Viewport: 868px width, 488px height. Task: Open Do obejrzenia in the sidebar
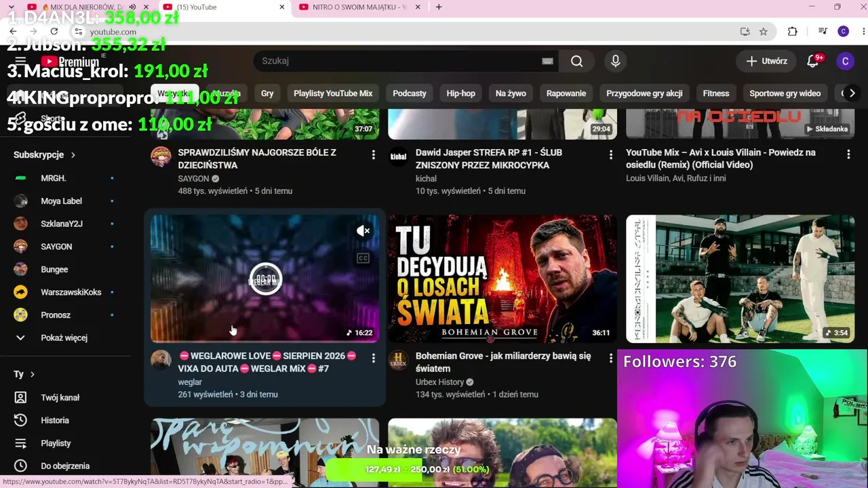click(66, 466)
